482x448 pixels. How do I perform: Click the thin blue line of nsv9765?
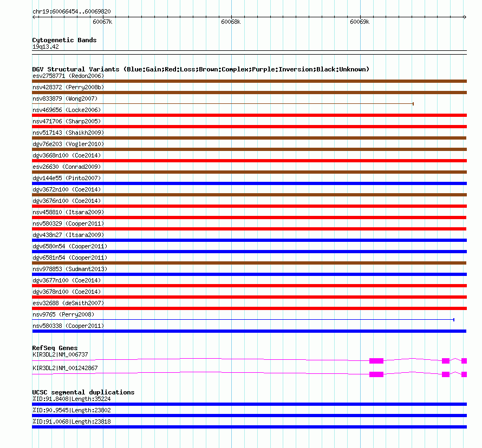[243, 320]
